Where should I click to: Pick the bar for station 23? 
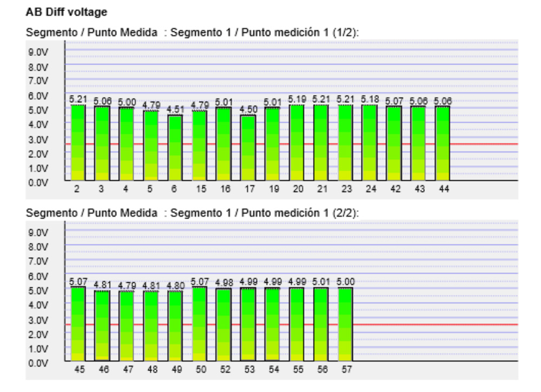(x=345, y=143)
